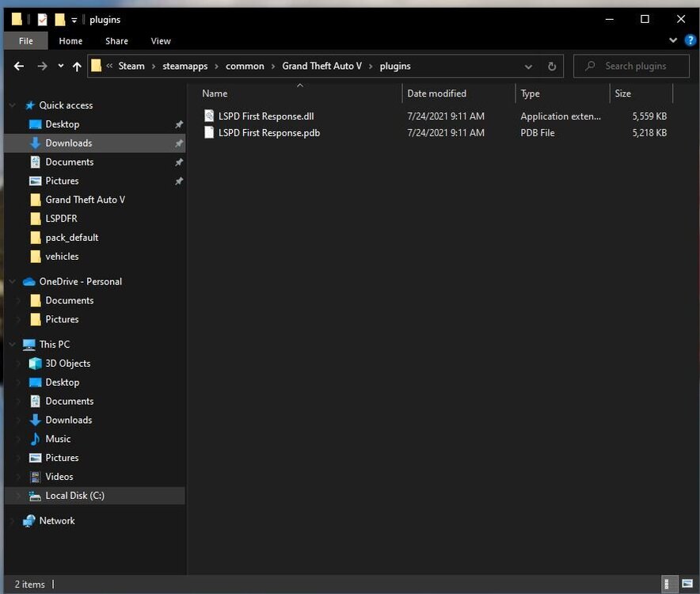Click the Up one level arrow
Viewport: 700px width, 594px height.
tap(77, 67)
